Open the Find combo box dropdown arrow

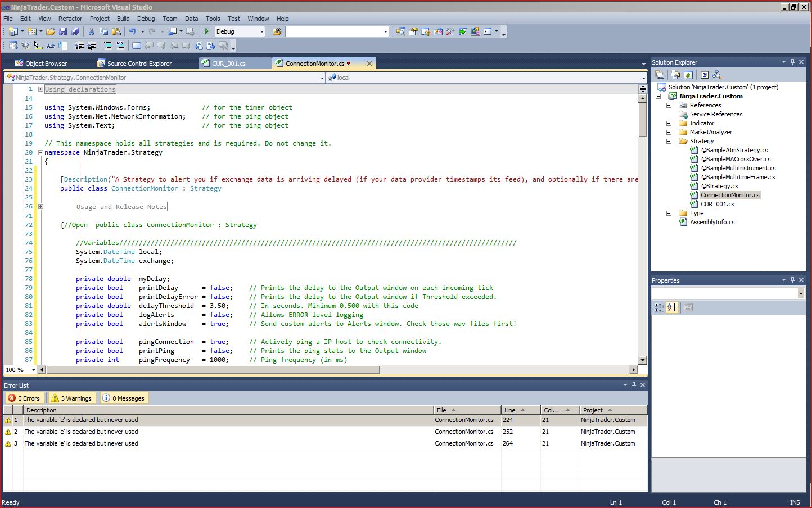coord(386,31)
